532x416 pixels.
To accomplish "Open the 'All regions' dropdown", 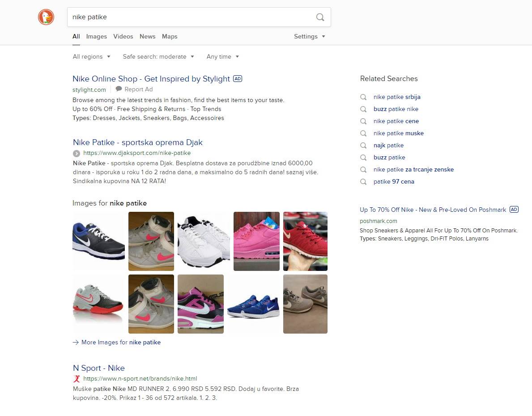I will point(91,56).
